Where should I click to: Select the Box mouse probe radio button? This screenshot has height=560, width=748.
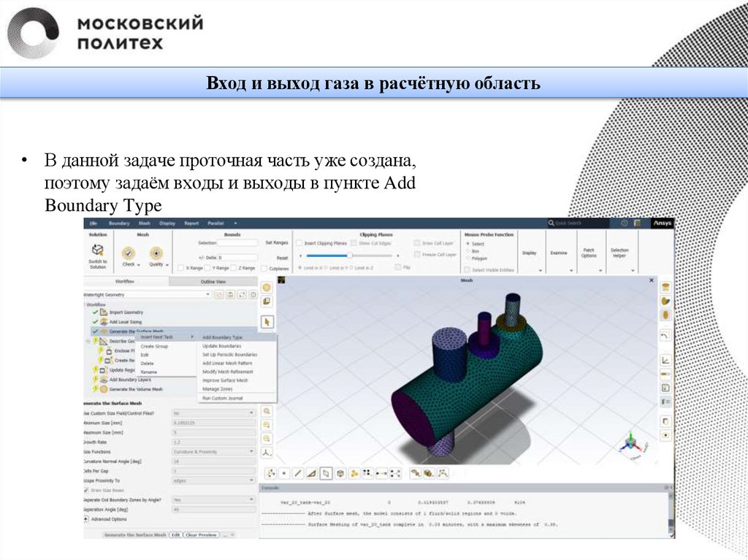point(467,251)
